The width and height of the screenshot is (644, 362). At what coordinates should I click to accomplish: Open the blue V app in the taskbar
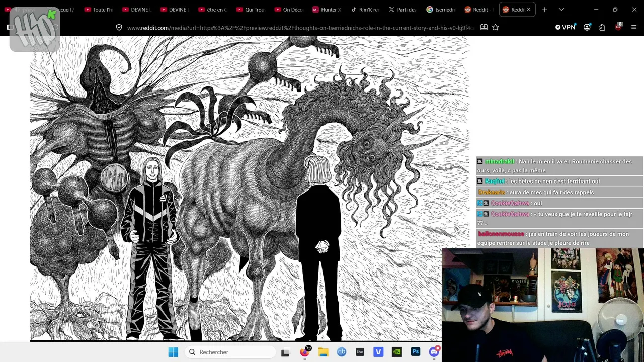(378, 352)
